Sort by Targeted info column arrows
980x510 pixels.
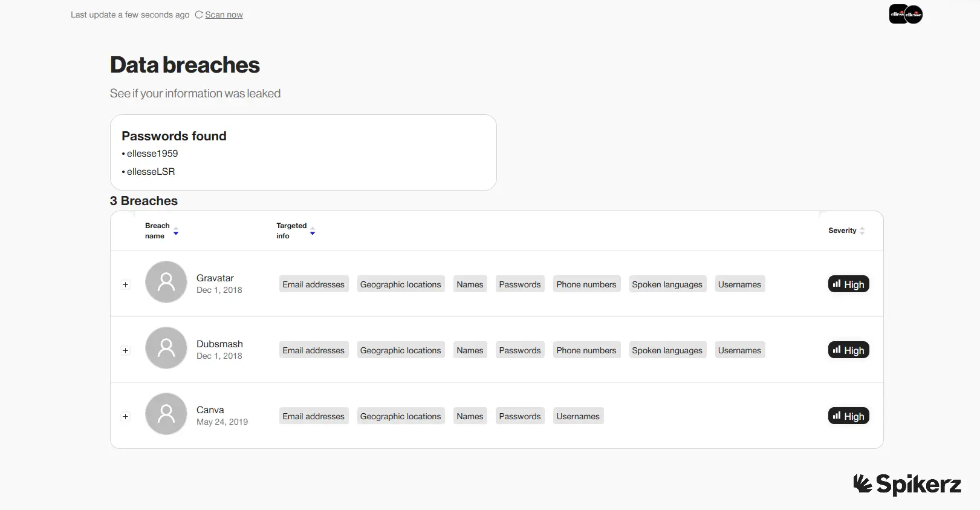313,231
